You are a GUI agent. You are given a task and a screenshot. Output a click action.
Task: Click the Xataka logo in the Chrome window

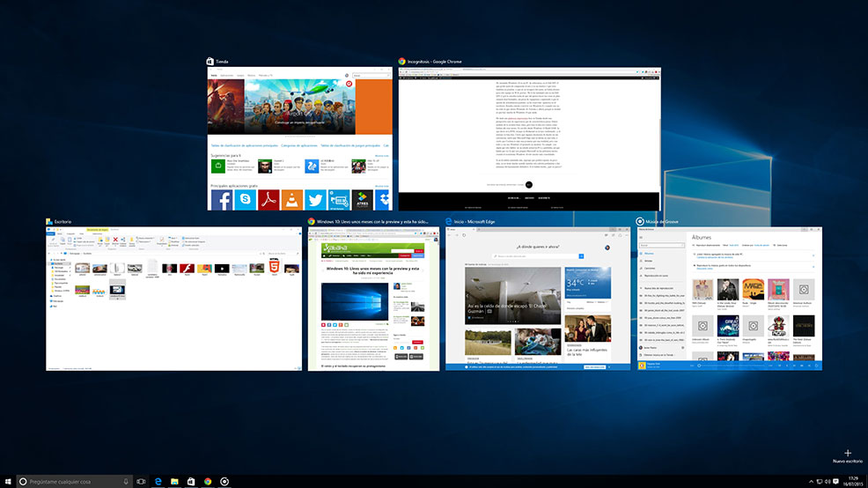[x=335, y=248]
